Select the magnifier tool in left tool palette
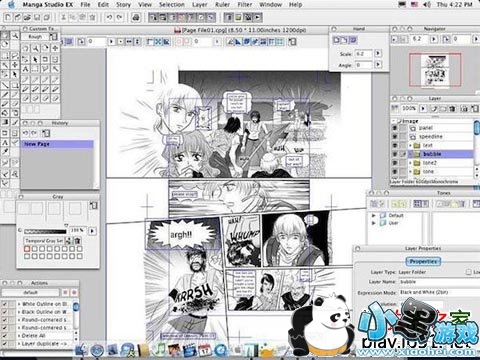Image resolution: width=480 pixels, height=360 pixels. (x=15, y=35)
